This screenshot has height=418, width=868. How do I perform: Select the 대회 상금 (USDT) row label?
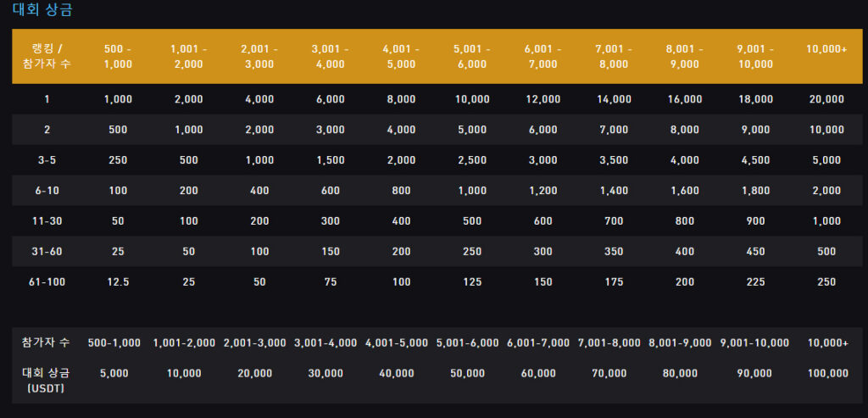(46, 381)
